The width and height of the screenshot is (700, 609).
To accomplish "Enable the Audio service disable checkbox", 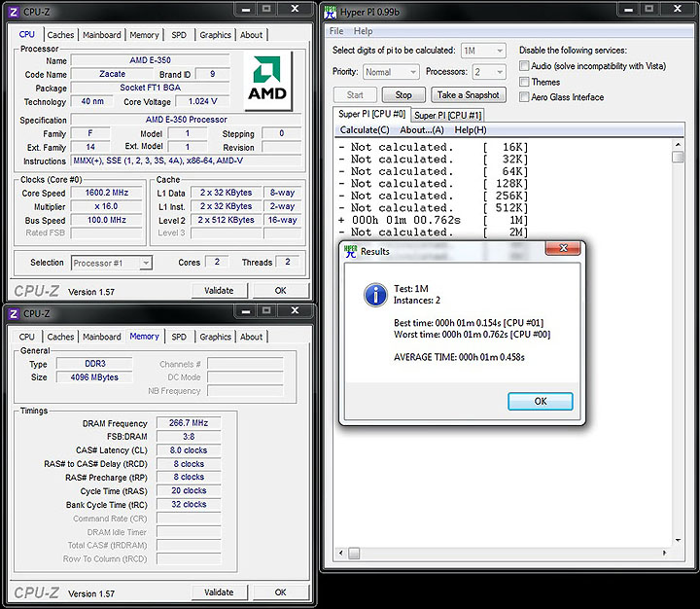I will click(524, 66).
